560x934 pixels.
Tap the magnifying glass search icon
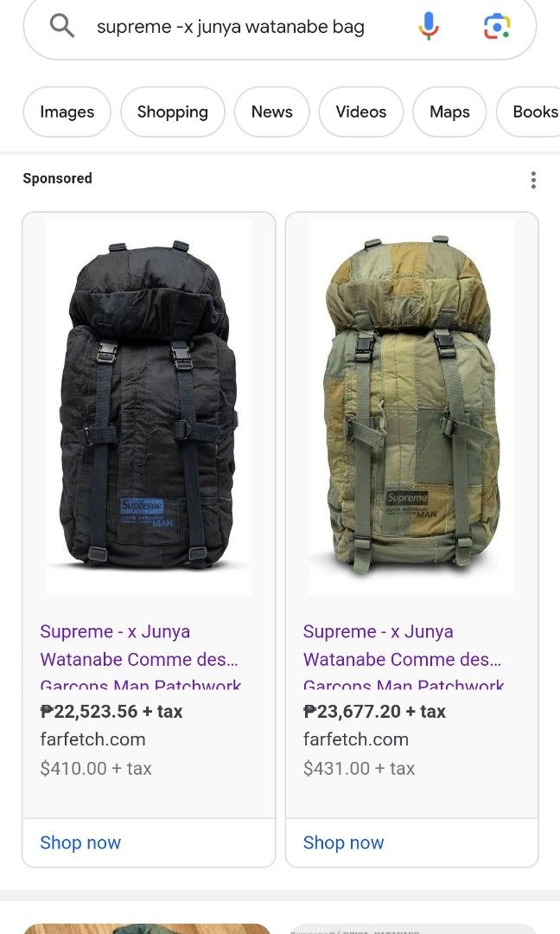[x=62, y=26]
